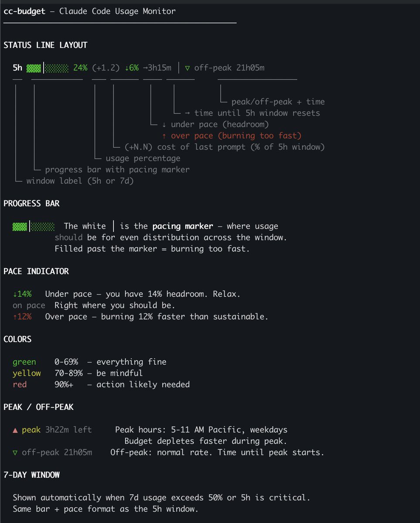Click the gray 'on pace' indicator
The width and height of the screenshot is (420, 523).
pos(29,305)
